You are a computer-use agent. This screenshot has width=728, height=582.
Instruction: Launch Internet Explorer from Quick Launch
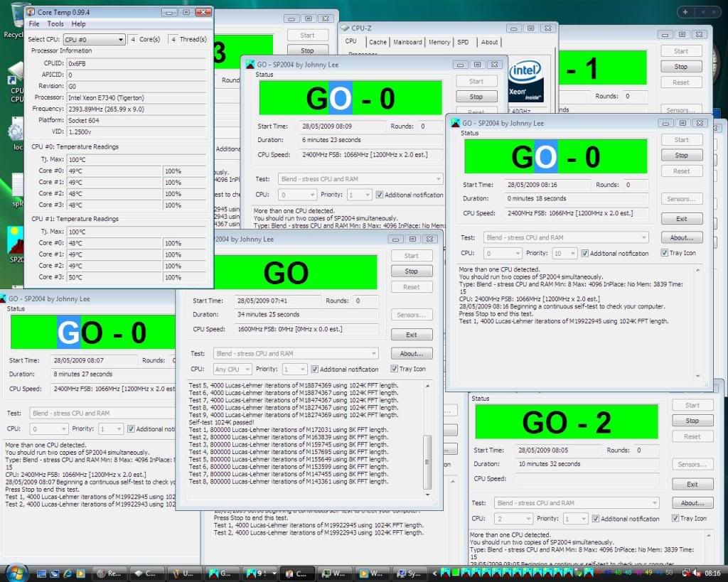pyautogui.click(x=68, y=573)
